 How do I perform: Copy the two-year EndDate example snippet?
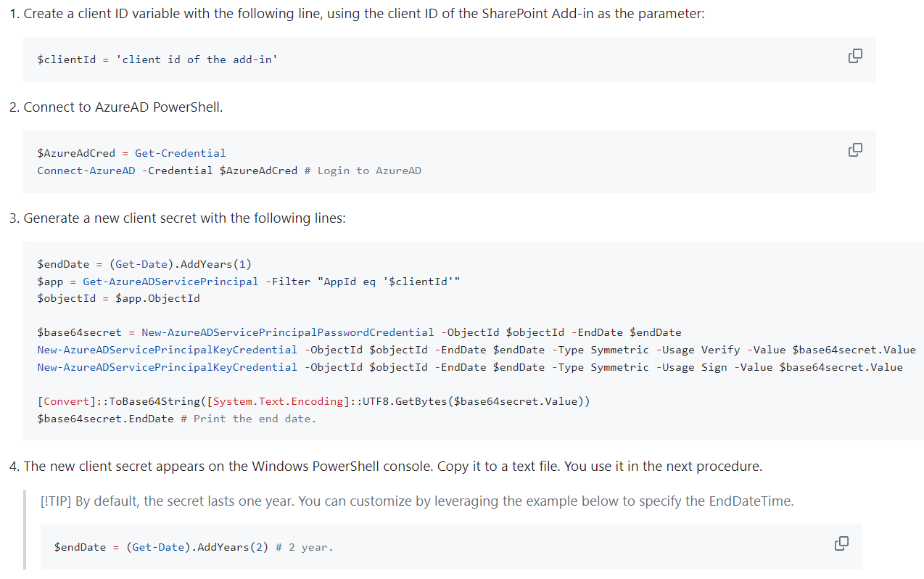[841, 543]
